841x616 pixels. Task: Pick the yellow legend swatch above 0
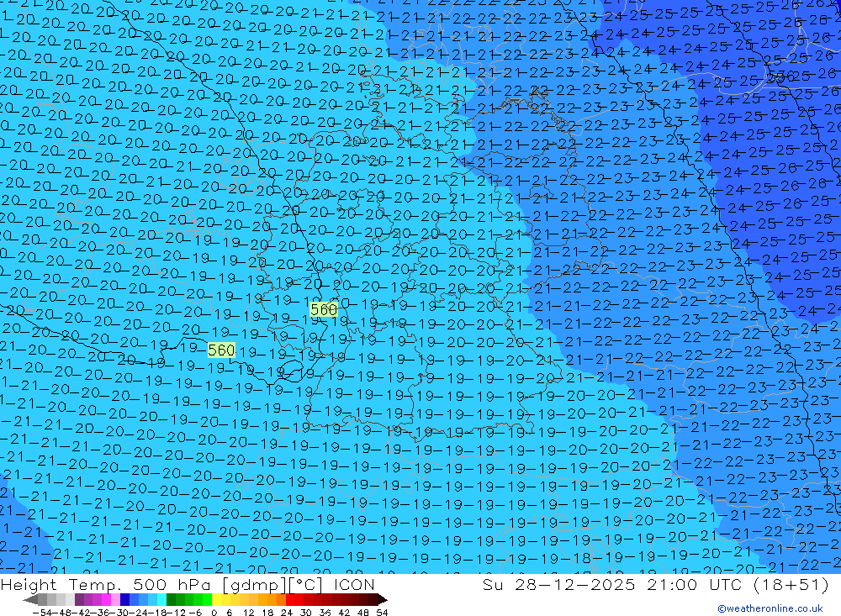coord(217,599)
